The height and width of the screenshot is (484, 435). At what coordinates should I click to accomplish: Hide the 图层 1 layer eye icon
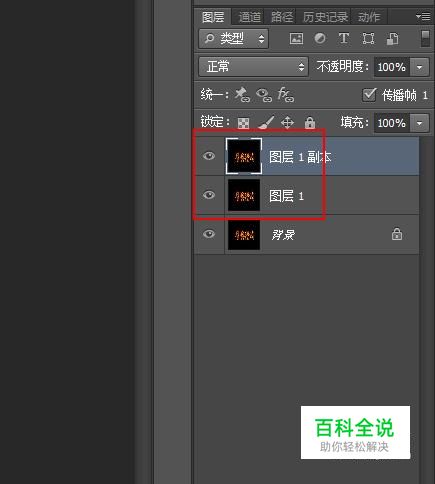209,195
